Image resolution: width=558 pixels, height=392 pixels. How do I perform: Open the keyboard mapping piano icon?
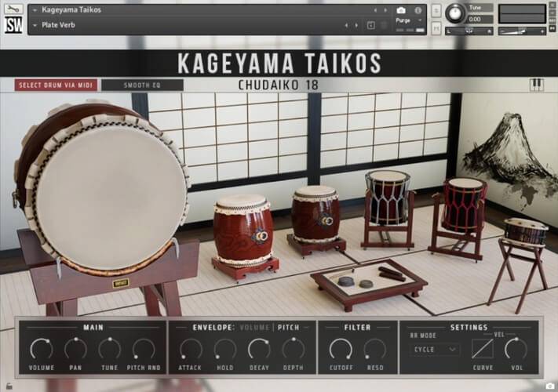click(537, 85)
